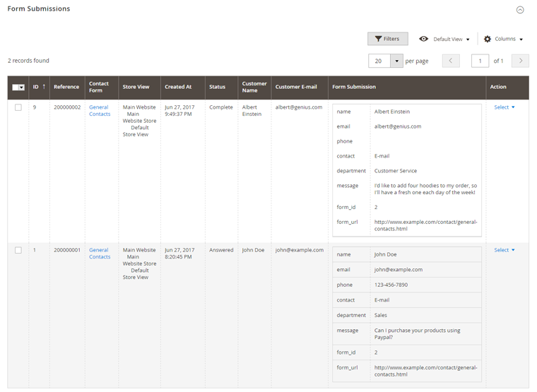Image resolution: width=537 pixels, height=392 pixels.
Task: Open the Columns dropdown arrow
Action: [521, 40]
